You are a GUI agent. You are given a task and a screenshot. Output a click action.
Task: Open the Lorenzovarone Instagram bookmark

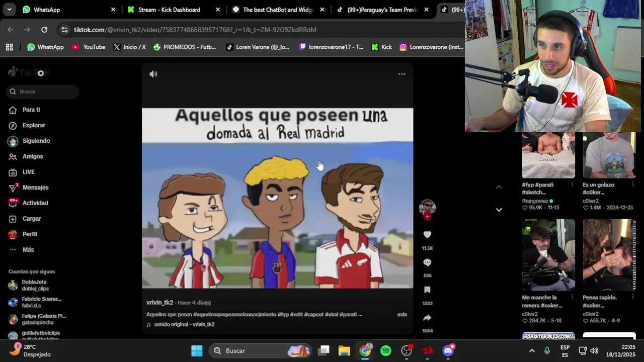(x=432, y=47)
